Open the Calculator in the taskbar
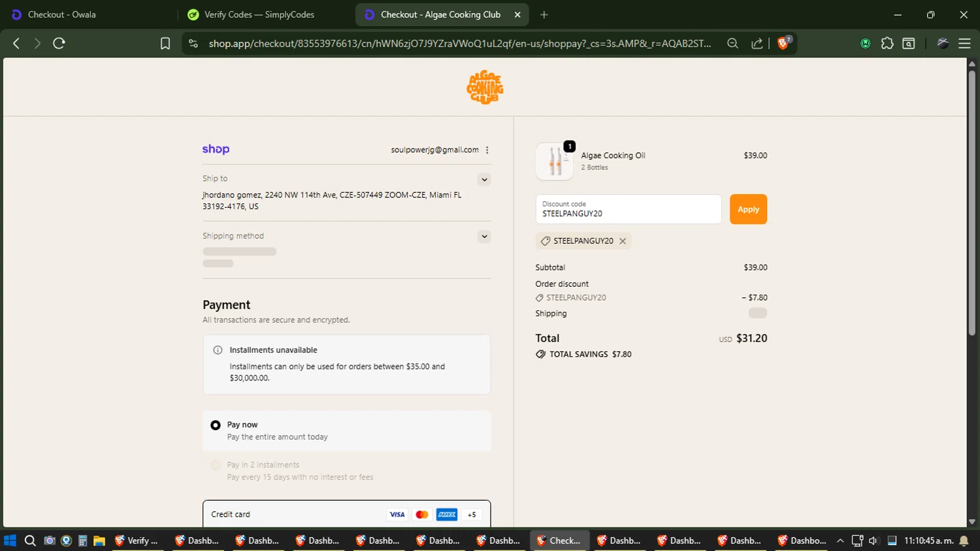The width and height of the screenshot is (980, 551). point(82,541)
